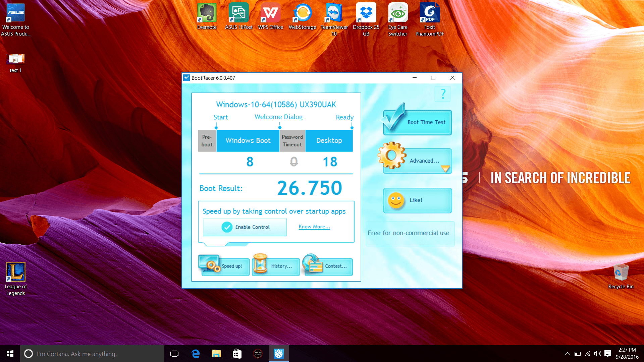
Task: Click Enable Control checkmark button
Action: [245, 227]
